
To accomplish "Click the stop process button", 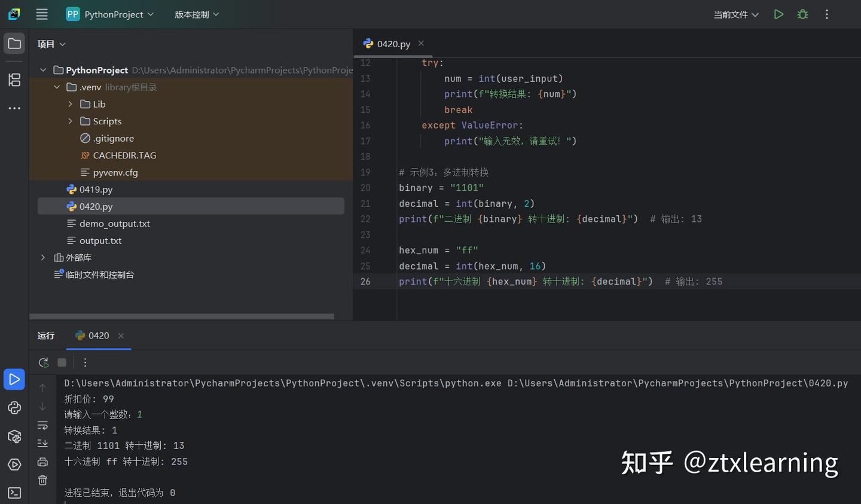I will tap(62, 362).
